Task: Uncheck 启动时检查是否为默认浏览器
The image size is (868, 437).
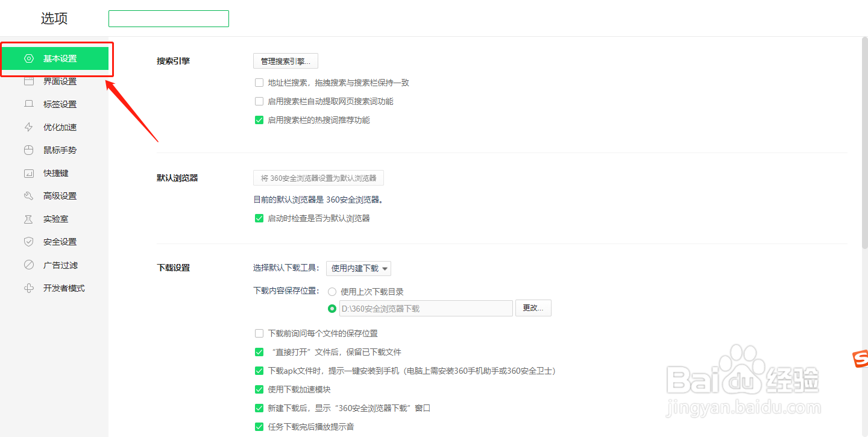Action: (259, 218)
